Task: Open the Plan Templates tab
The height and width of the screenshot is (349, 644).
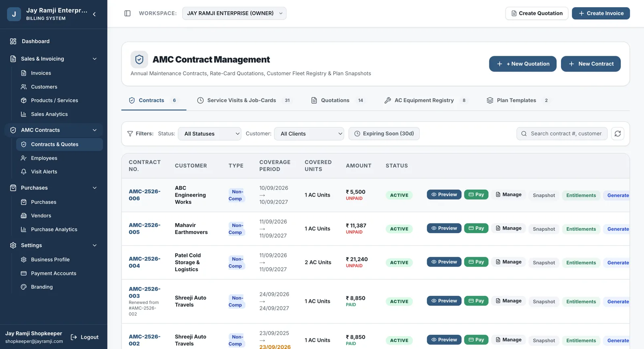Action: [517, 101]
